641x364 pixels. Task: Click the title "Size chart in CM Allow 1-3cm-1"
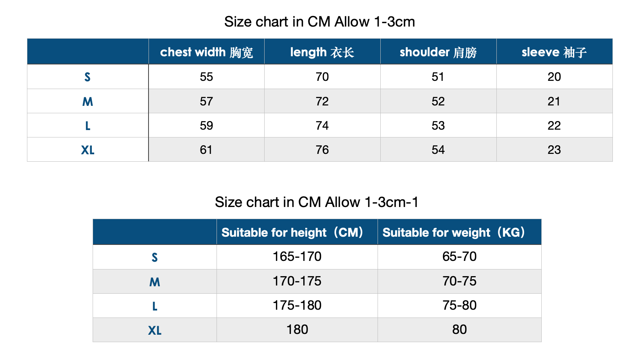pos(317,202)
